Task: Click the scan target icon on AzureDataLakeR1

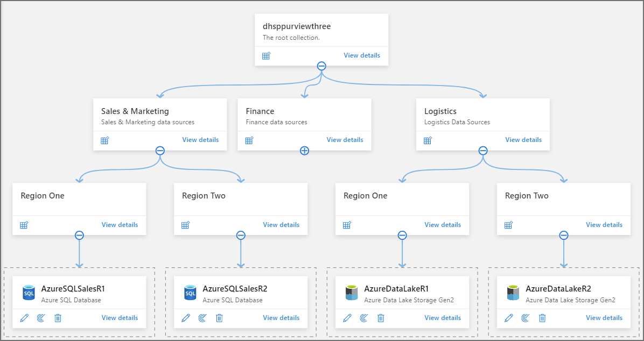Action: click(363, 318)
